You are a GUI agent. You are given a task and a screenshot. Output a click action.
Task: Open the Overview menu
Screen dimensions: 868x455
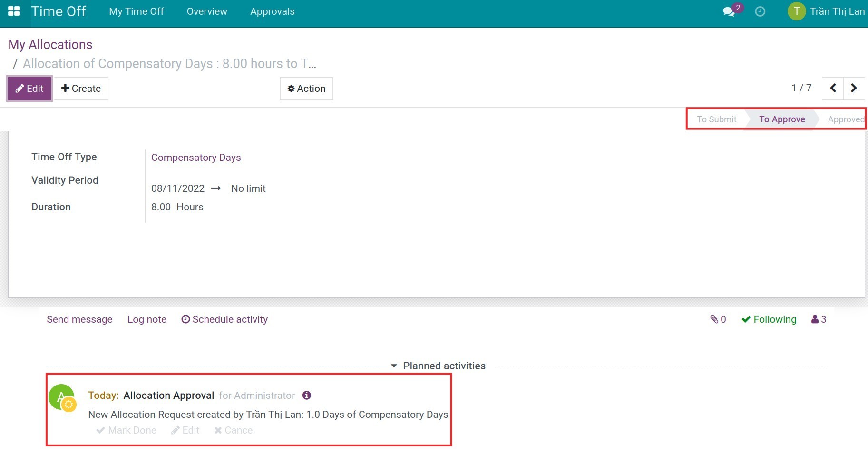click(x=207, y=11)
